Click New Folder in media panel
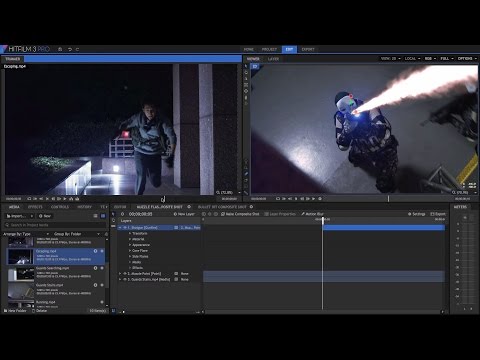Screen dimensions: 480x360 point(15,311)
